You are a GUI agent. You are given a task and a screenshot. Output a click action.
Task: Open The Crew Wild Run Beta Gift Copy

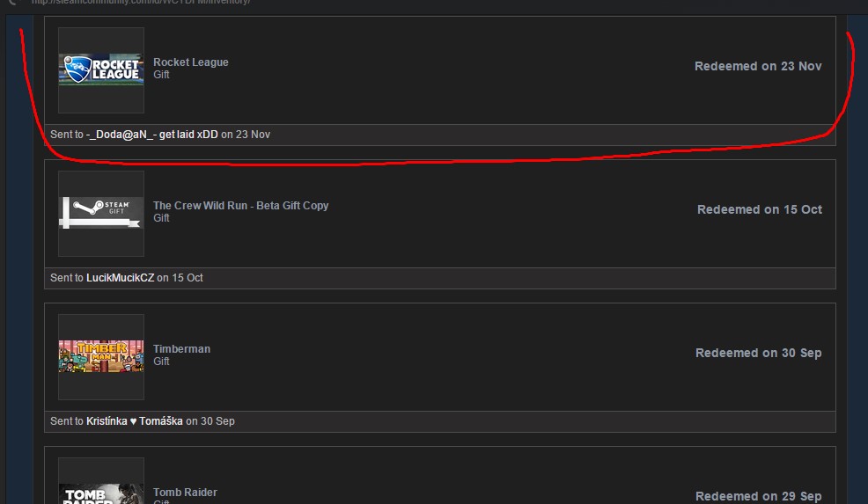pyautogui.click(x=241, y=205)
